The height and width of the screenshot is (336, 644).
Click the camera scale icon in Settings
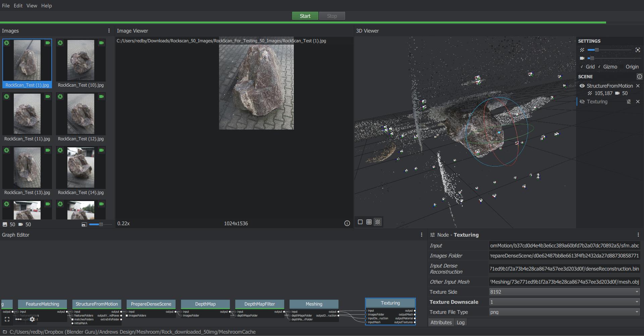582,58
